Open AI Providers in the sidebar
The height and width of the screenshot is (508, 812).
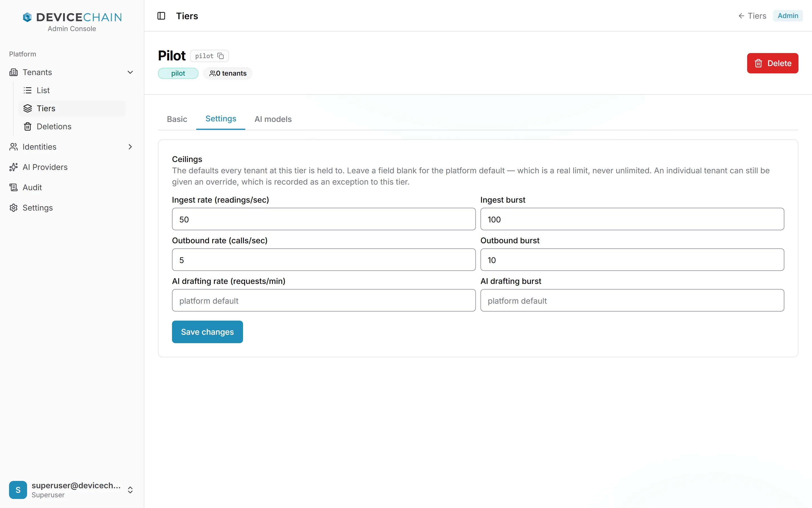pos(72,167)
